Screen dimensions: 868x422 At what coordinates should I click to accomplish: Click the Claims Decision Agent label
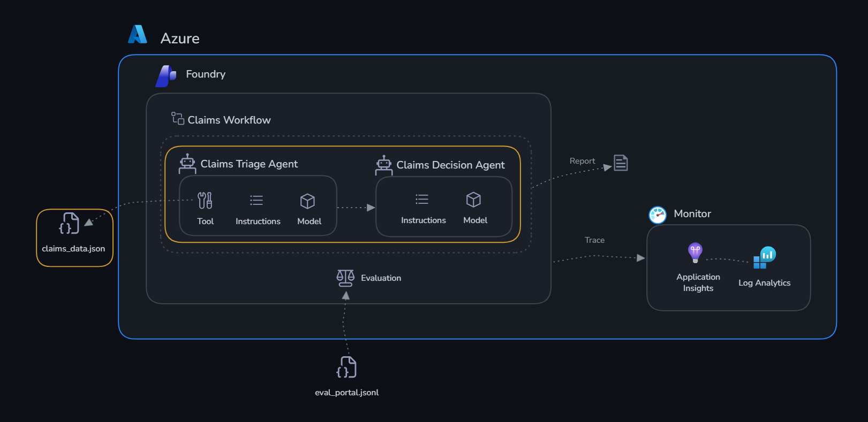[x=450, y=165]
